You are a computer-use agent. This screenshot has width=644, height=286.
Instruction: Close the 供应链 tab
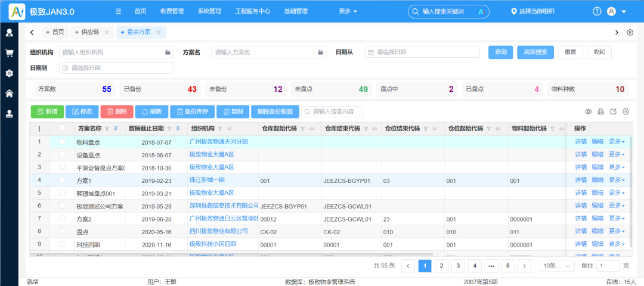(x=107, y=32)
